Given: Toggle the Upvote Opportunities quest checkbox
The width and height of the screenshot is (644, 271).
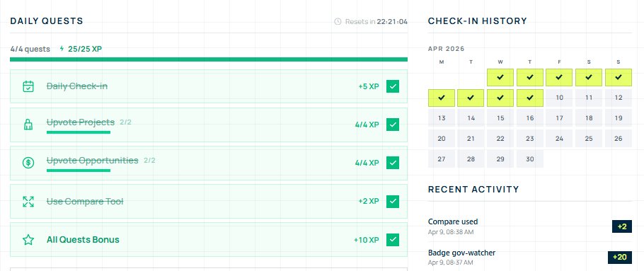Looking at the screenshot, I should coord(393,163).
